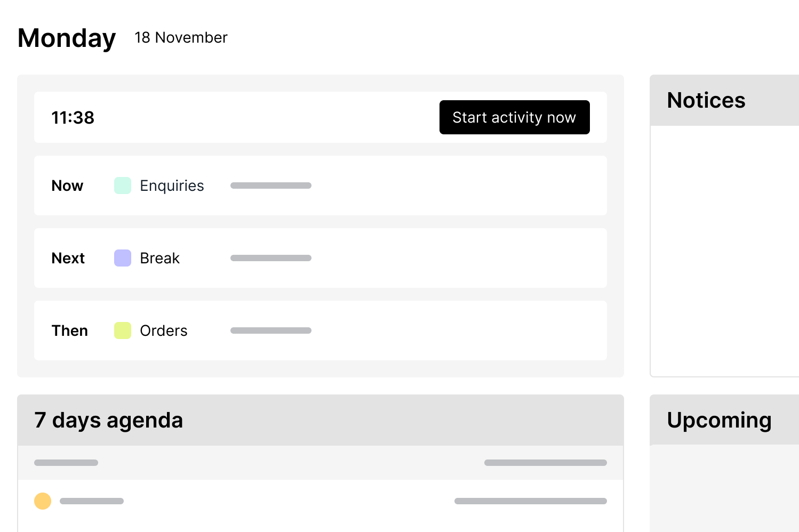Click the 18 November date text
The height and width of the screenshot is (532, 799).
[x=181, y=37]
